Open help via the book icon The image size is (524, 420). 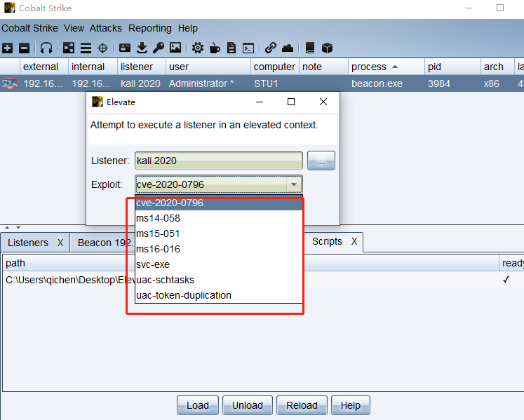click(x=310, y=48)
